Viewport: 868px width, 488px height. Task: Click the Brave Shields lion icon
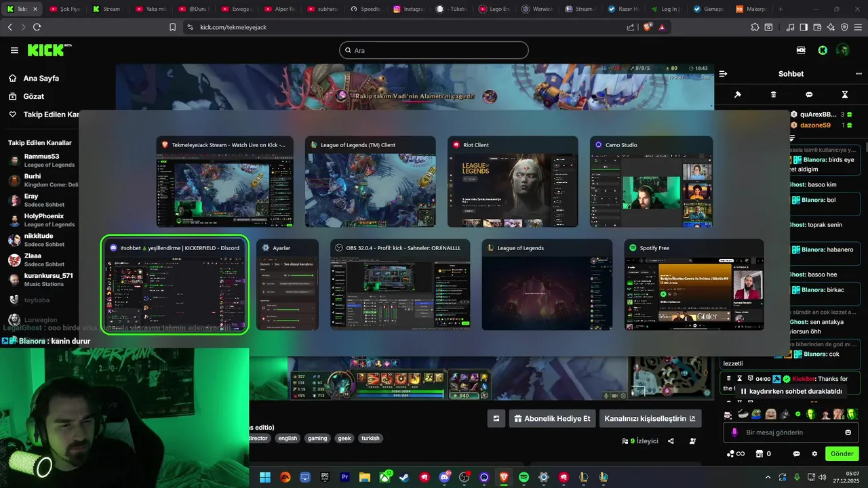647,27
